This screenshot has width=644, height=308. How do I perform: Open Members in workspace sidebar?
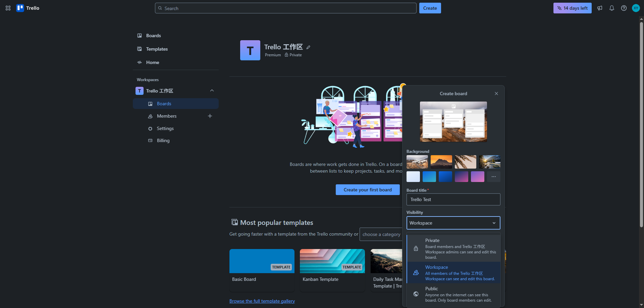(167, 116)
